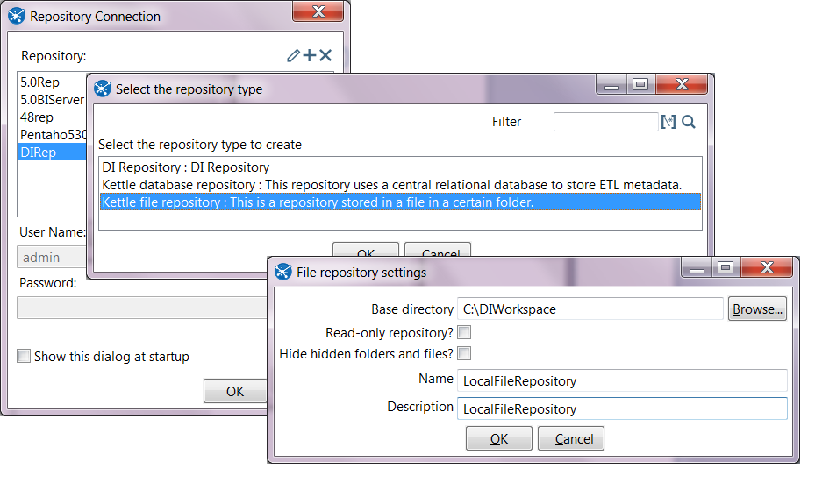This screenshot has height=504, width=815.
Task: Select 48rep in the repository list
Action: 52,117
